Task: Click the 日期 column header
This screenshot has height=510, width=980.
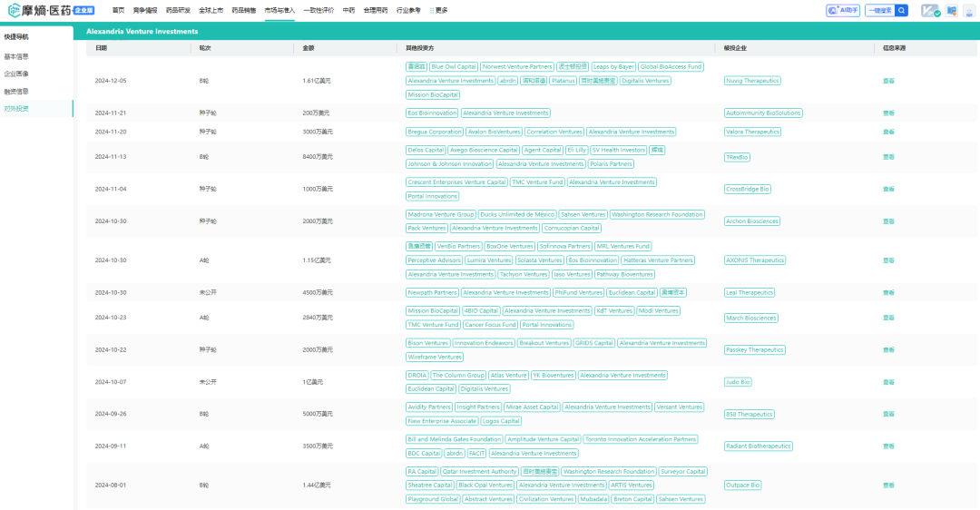Action: coord(102,48)
